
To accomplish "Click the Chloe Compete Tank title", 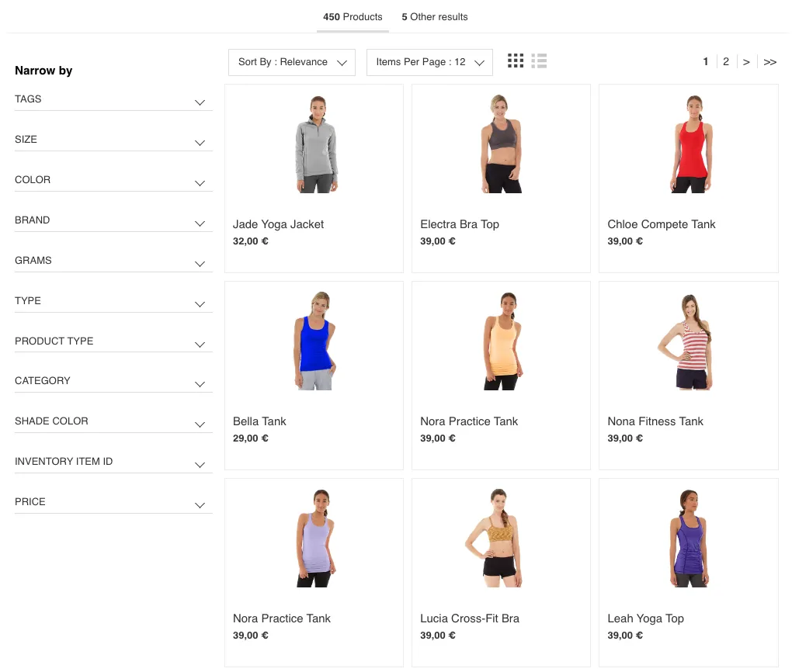I will coord(662,224).
